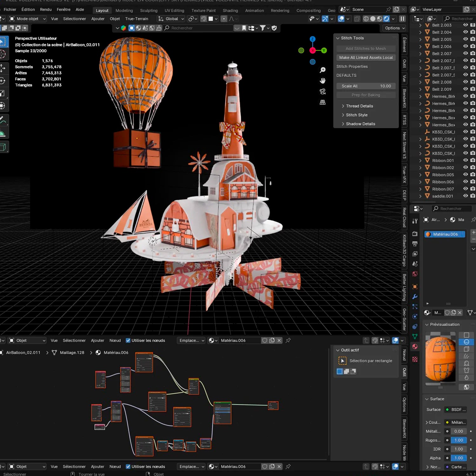
Task: Open the Material properties tab icon
Action: point(415,347)
